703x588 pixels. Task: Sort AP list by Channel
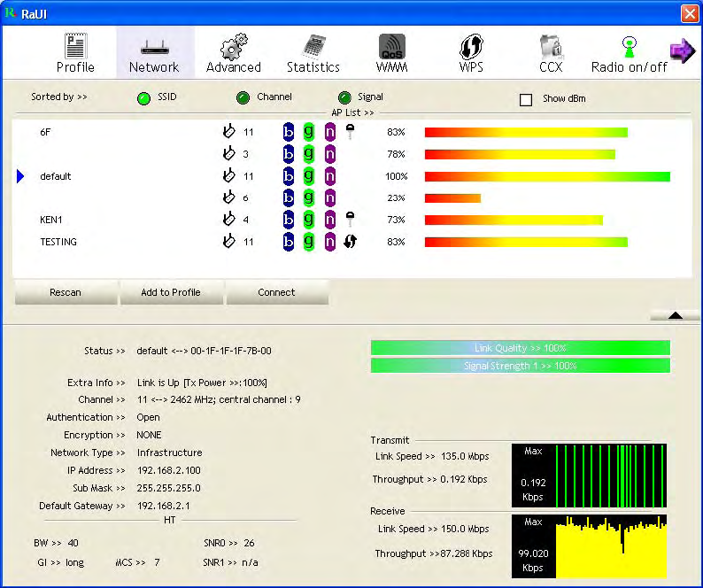click(243, 97)
